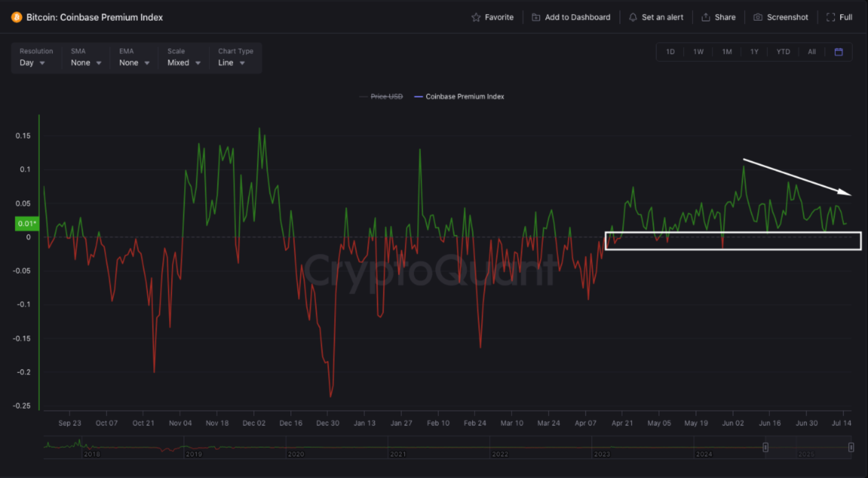Switch to the 1W time range tab

coord(698,52)
